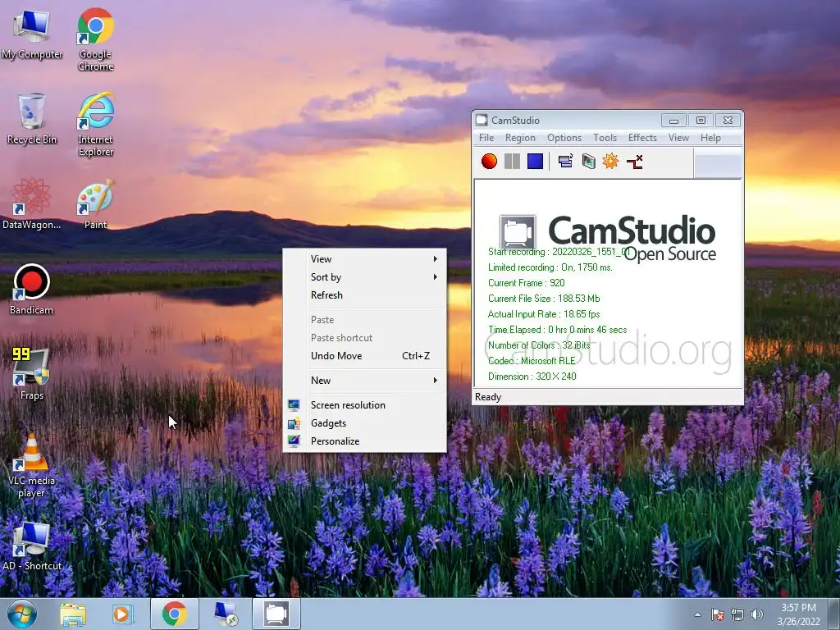The width and height of the screenshot is (840, 630).
Task: Click the Remote Desktop taskbar icon
Action: (x=226, y=614)
